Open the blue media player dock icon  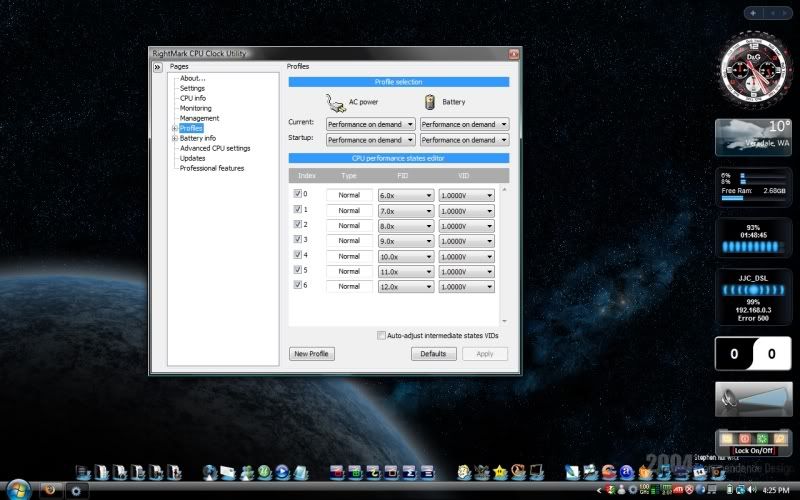coord(282,472)
